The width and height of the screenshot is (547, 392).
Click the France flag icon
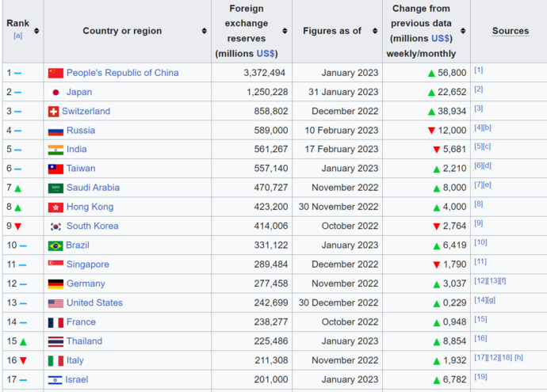pos(55,322)
